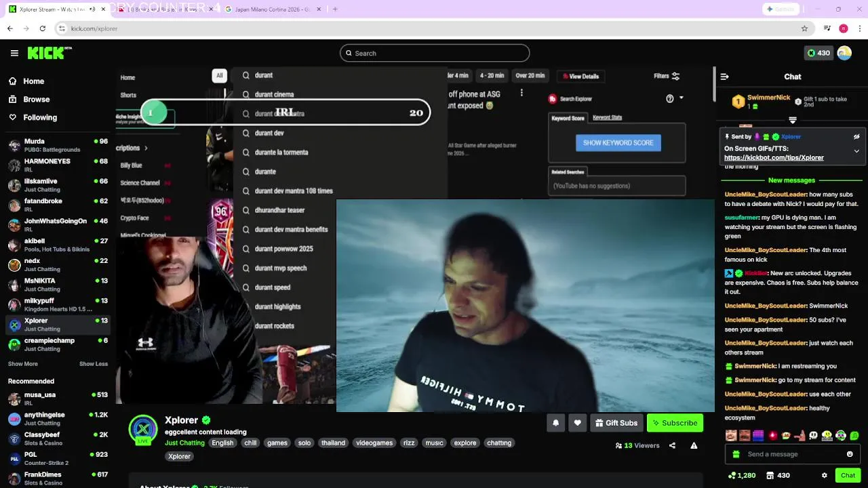The width and height of the screenshot is (868, 488).
Task: Click the view site information icon
Action: pos(62,28)
